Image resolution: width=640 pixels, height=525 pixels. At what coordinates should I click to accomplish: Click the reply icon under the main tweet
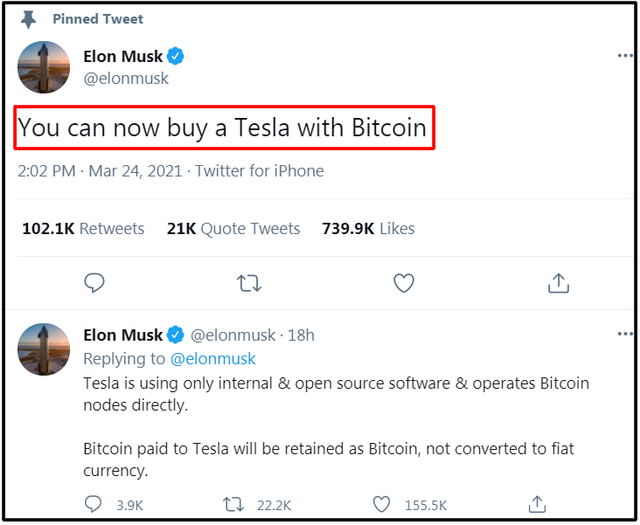point(94,283)
